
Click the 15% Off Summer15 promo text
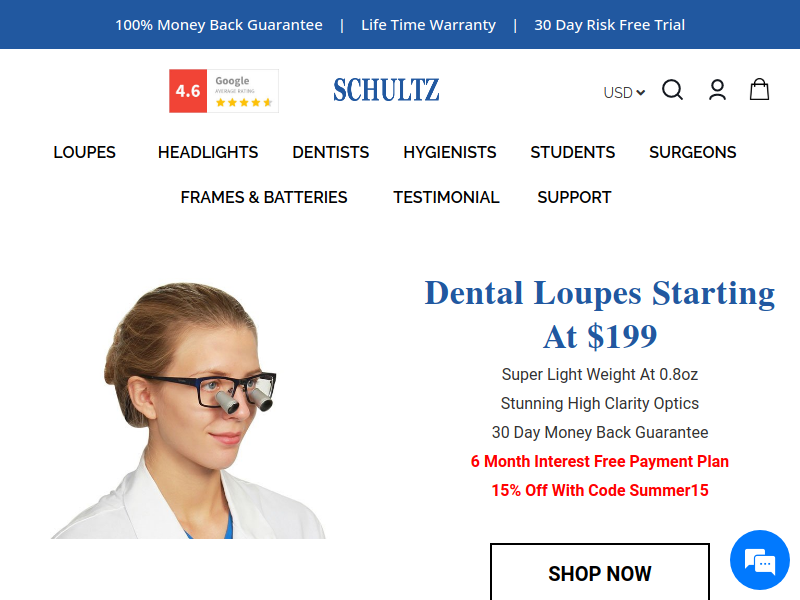coord(600,490)
